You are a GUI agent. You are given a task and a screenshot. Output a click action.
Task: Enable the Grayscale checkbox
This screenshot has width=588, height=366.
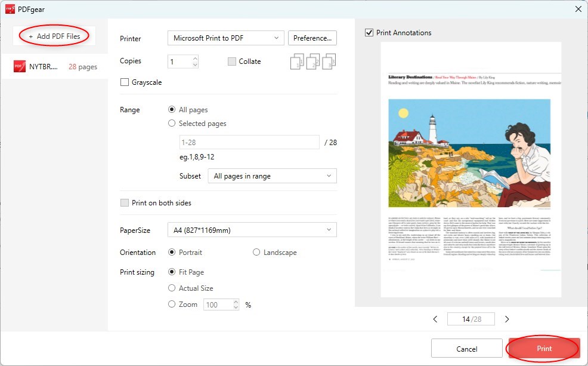(125, 82)
